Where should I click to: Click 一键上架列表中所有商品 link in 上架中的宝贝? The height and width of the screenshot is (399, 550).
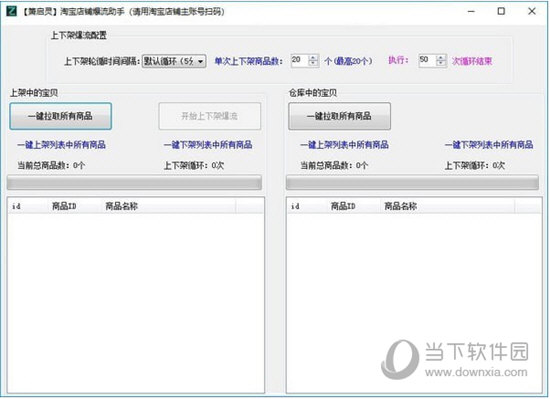(x=61, y=144)
